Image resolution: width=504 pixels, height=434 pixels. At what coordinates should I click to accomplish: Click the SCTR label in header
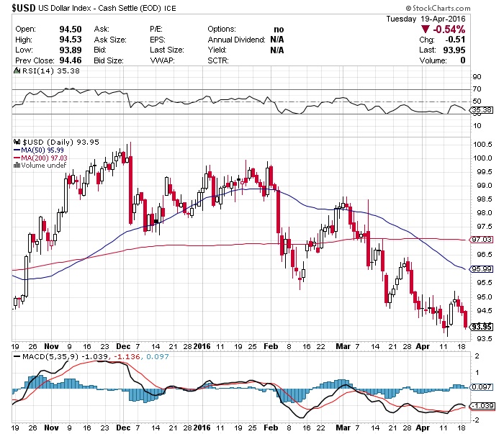click(218, 60)
